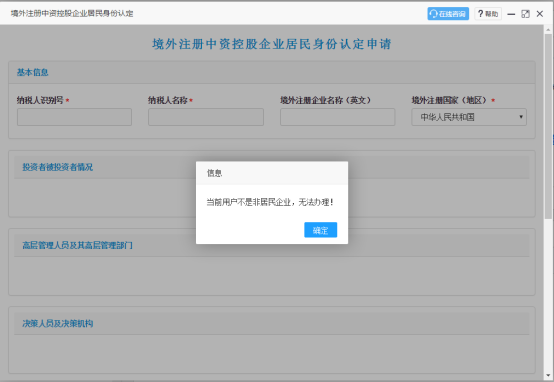Viewport: 554px width, 382px height.
Task: Click the scrollbar down arrow
Action: click(548, 376)
